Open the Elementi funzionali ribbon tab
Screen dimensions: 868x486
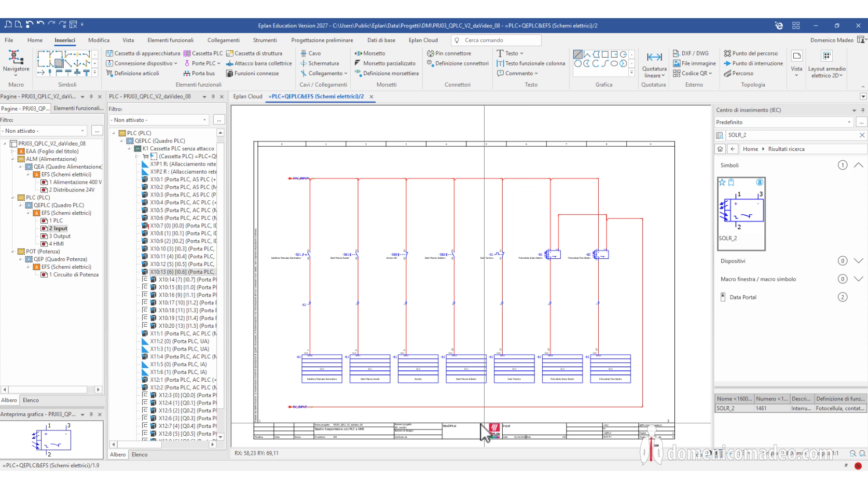(170, 40)
